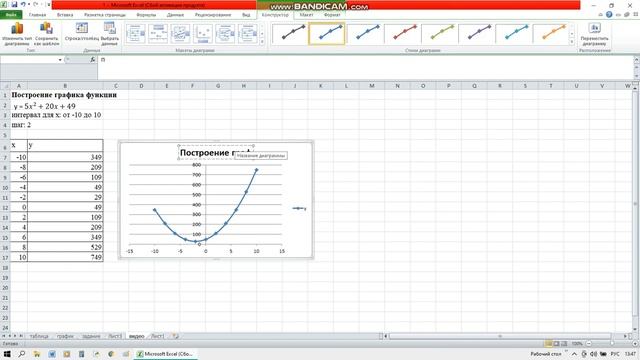
Task: Apply the fifth chart layout thumbnail
Action: coord(225,34)
